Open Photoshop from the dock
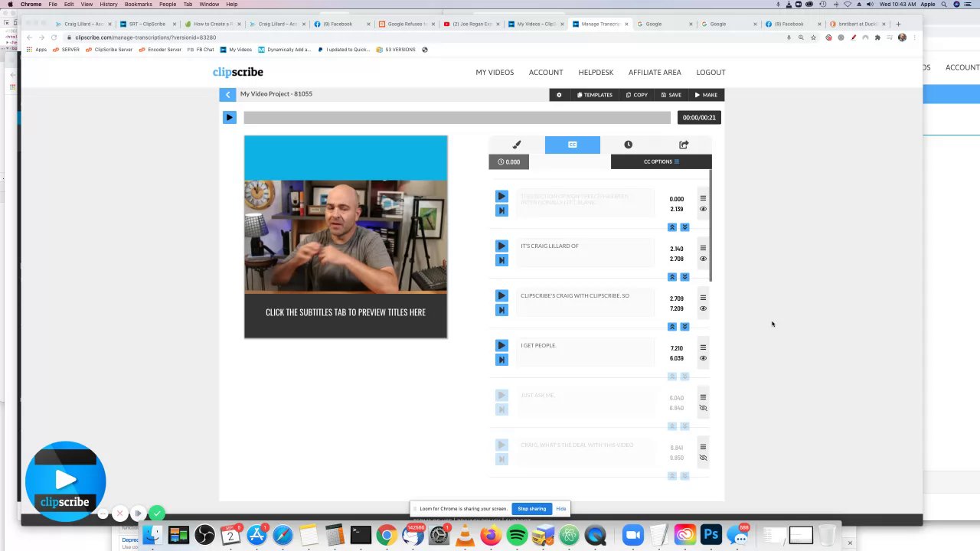This screenshot has width=980, height=551. [711, 535]
